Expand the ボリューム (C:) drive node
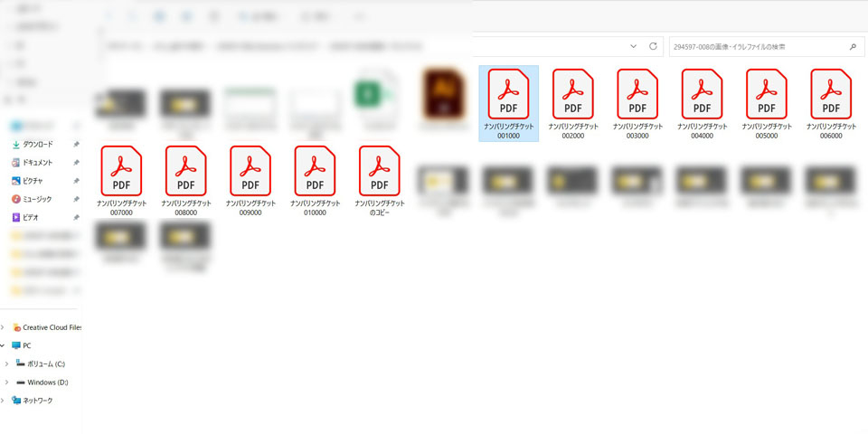 pos(7,363)
